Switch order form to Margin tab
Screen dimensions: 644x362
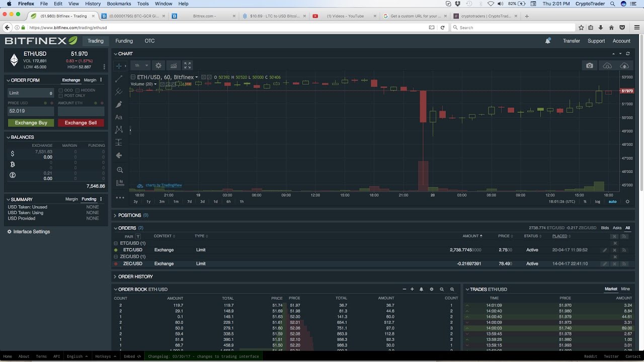pos(90,80)
